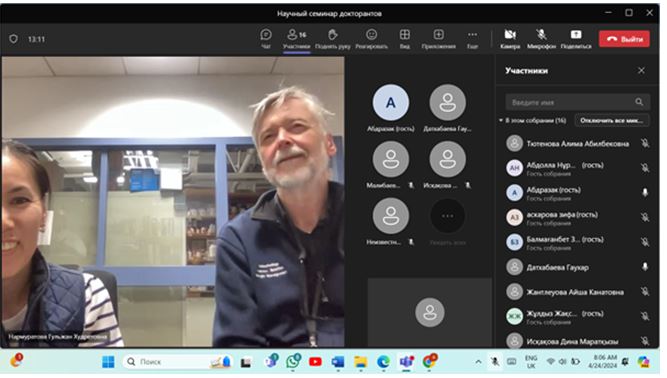Select participant Абдолла Нур... (гость)

tap(577, 168)
